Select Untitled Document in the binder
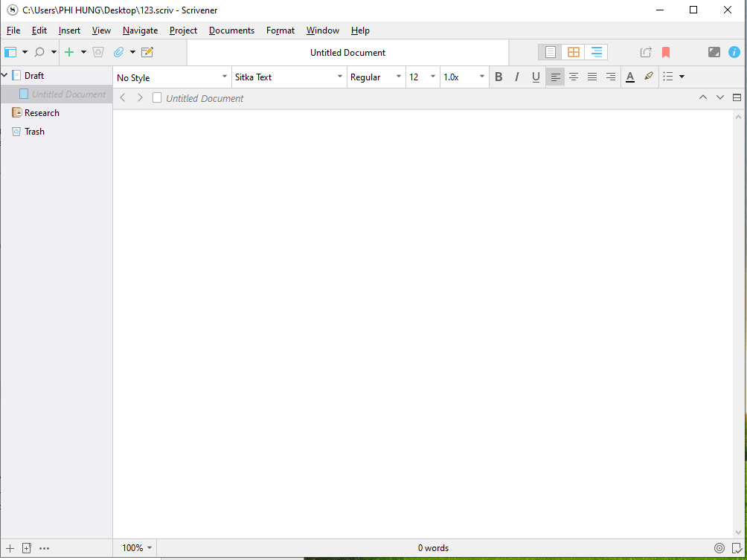The image size is (747, 560). 68,94
